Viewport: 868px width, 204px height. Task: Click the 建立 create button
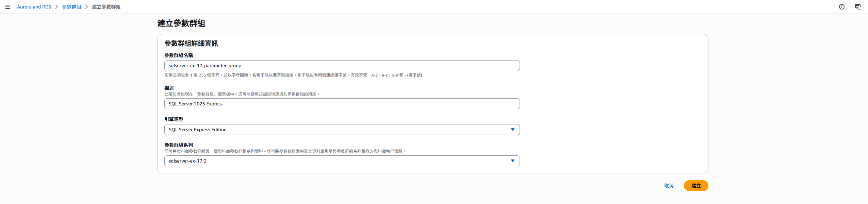(696, 186)
